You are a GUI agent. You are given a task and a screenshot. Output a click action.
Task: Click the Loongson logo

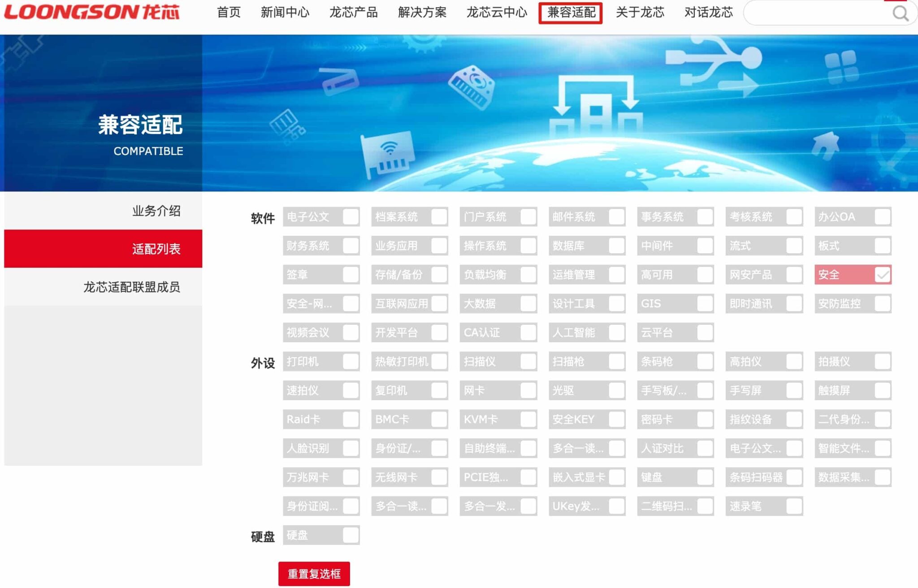tap(92, 12)
